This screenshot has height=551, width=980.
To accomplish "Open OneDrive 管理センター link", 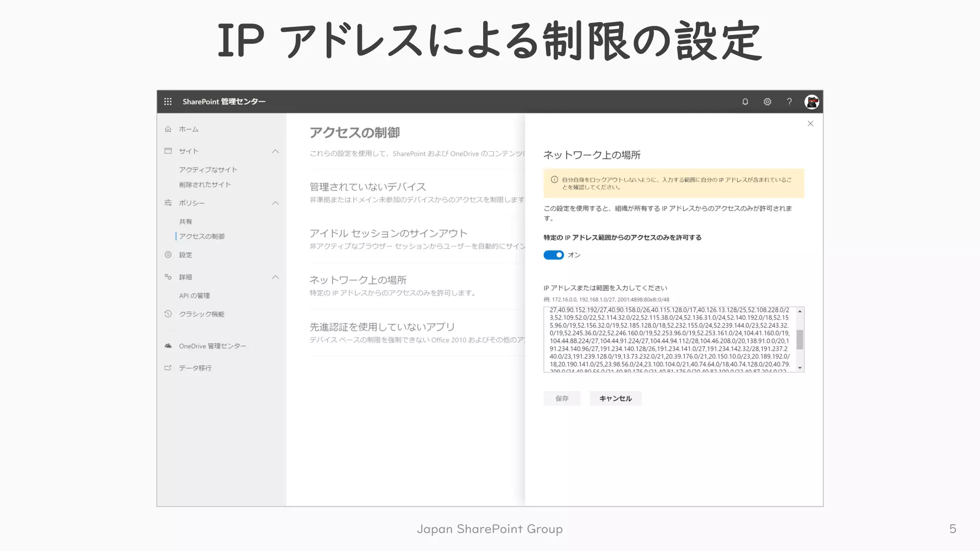I will [x=212, y=346].
